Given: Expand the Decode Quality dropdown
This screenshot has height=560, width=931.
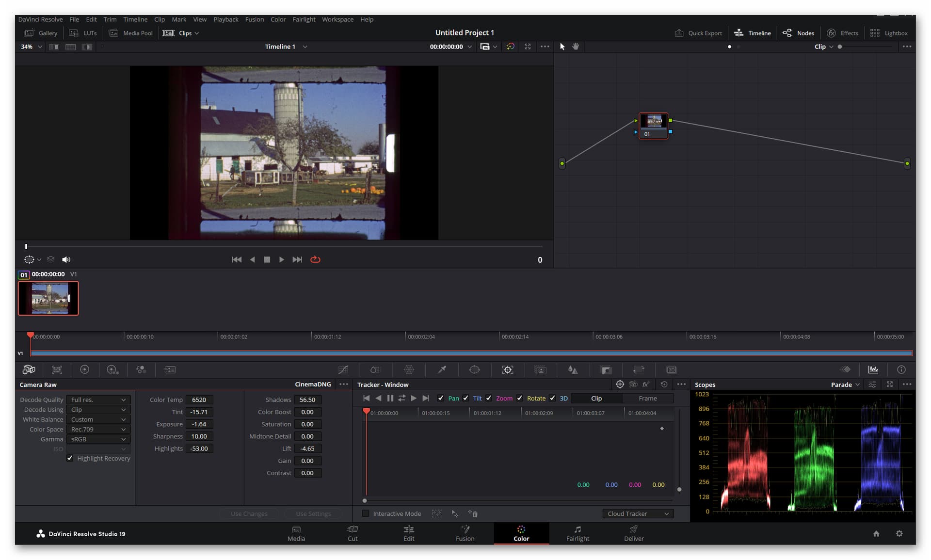Looking at the screenshot, I should click(97, 400).
